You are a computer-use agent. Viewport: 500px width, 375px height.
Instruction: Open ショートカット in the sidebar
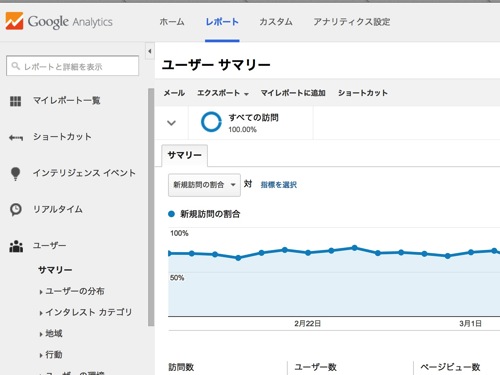pyautogui.click(x=62, y=137)
